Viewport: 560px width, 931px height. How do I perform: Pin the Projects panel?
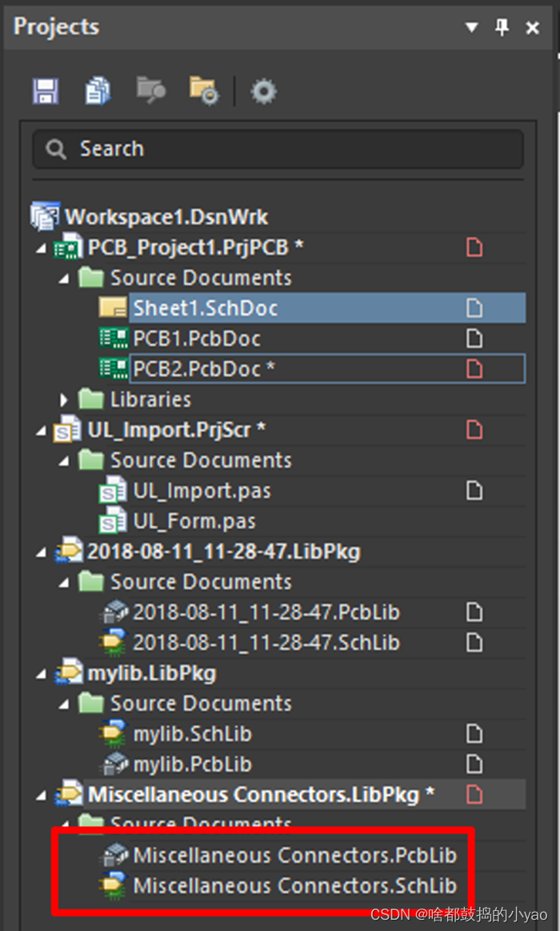tap(502, 28)
